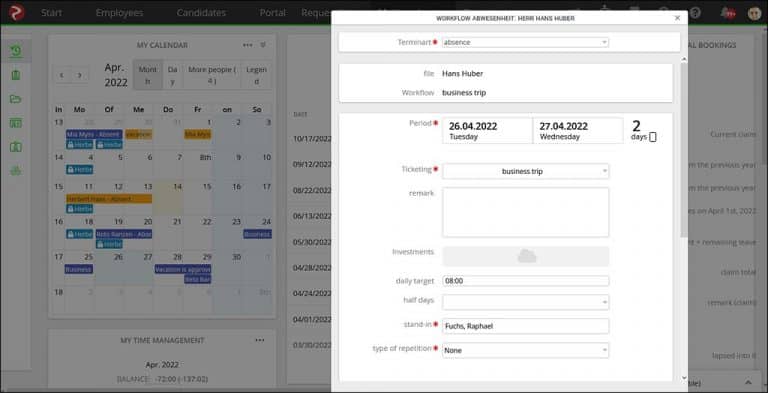Switch calendar to Day view

coord(172,75)
